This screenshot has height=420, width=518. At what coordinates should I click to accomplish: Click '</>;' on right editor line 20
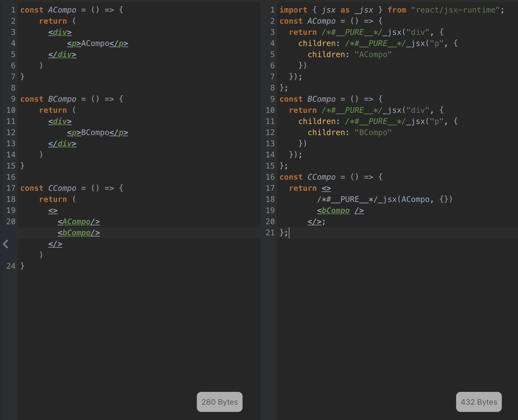pos(317,222)
